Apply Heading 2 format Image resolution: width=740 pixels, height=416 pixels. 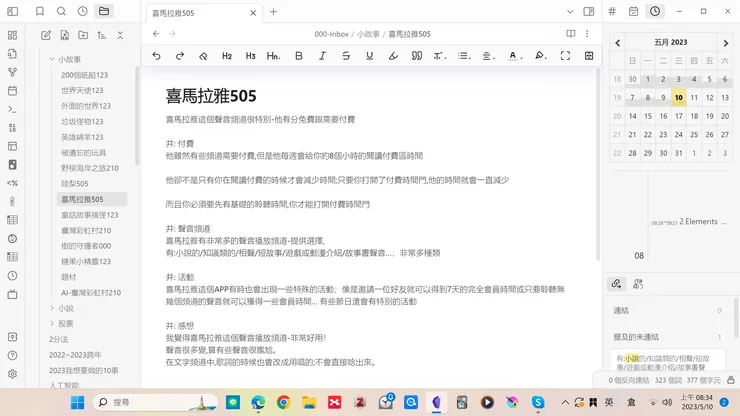[x=227, y=56]
